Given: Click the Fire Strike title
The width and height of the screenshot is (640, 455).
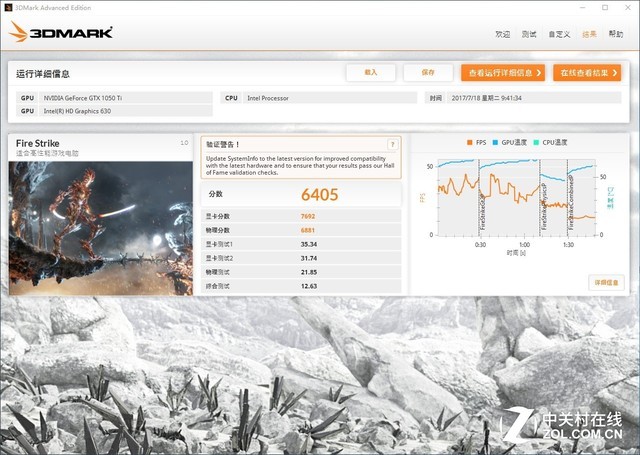Looking at the screenshot, I should pyautogui.click(x=38, y=143).
